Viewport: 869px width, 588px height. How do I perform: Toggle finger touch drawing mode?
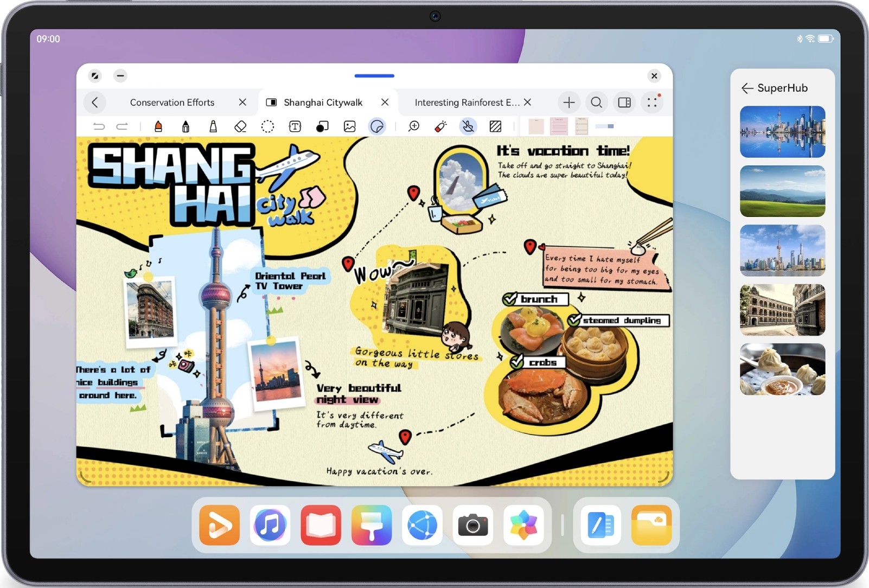(468, 126)
